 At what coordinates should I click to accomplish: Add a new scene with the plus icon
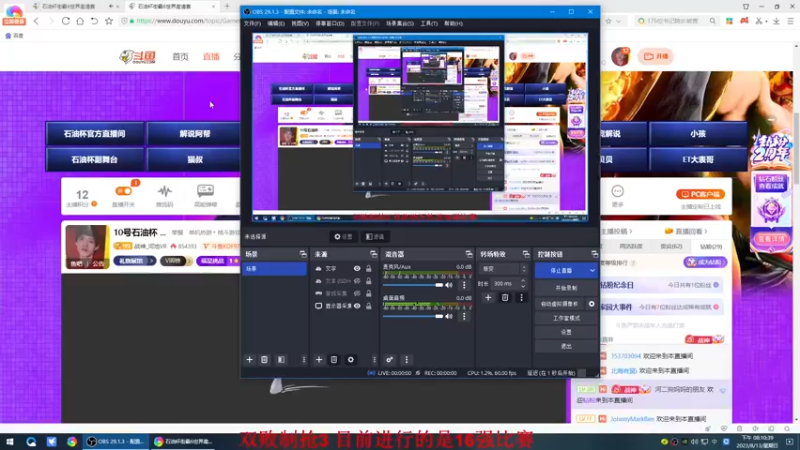249,360
